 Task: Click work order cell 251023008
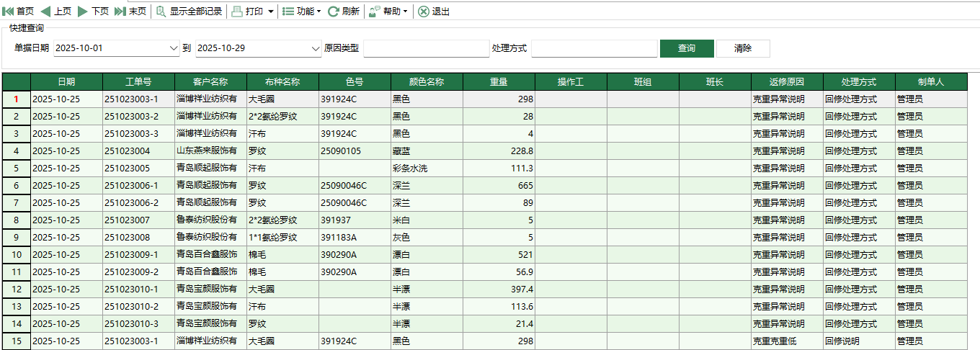(139, 237)
